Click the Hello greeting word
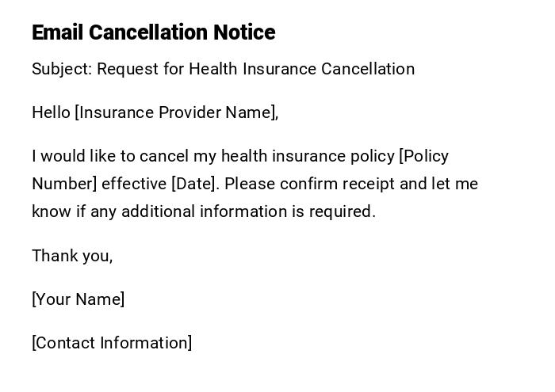 tap(51, 112)
